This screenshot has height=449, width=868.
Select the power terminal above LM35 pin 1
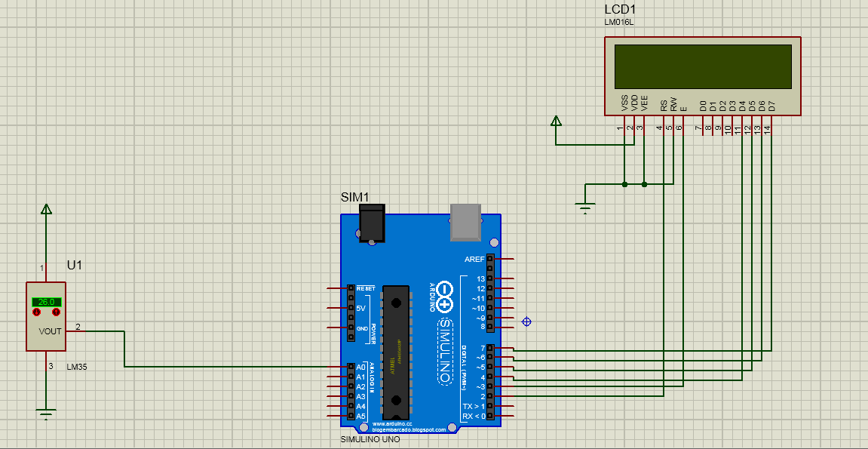click(47, 209)
